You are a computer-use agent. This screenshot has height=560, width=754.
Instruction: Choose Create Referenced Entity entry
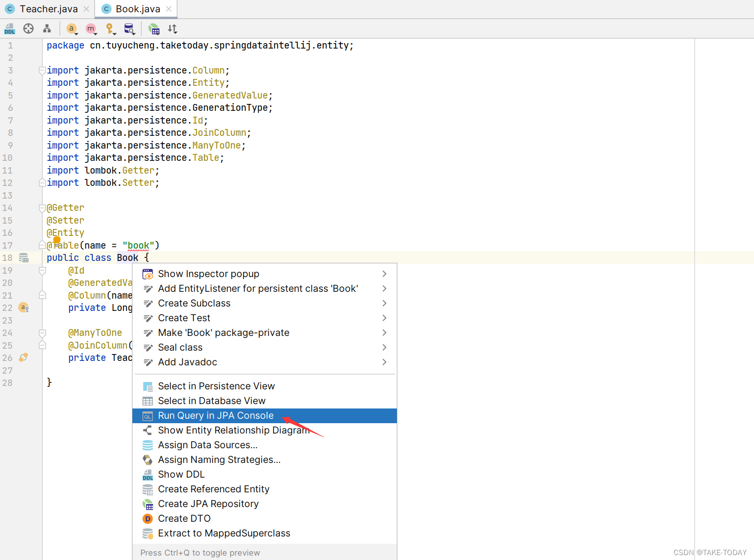[264, 489]
